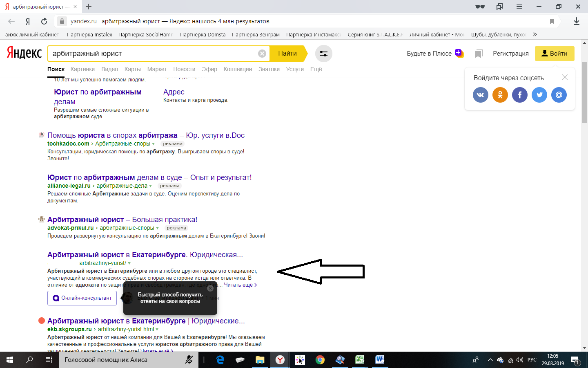Open Excel from the taskbar
The image size is (588, 368).
click(360, 360)
